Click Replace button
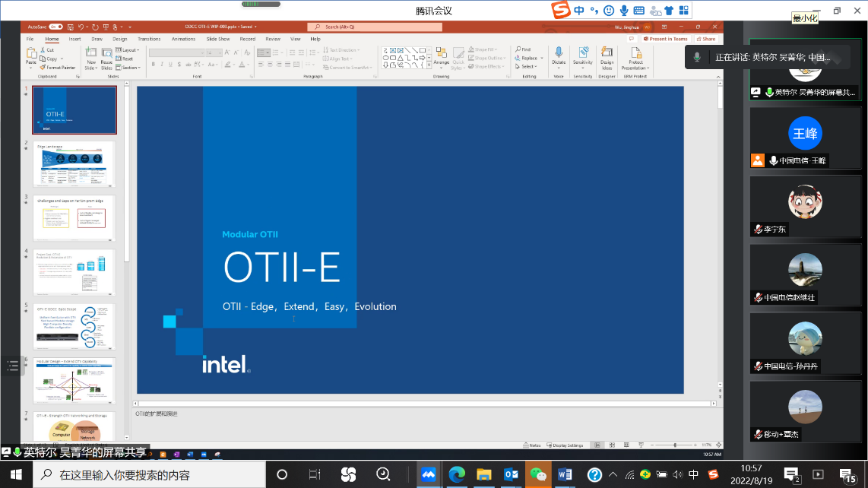 [527, 58]
